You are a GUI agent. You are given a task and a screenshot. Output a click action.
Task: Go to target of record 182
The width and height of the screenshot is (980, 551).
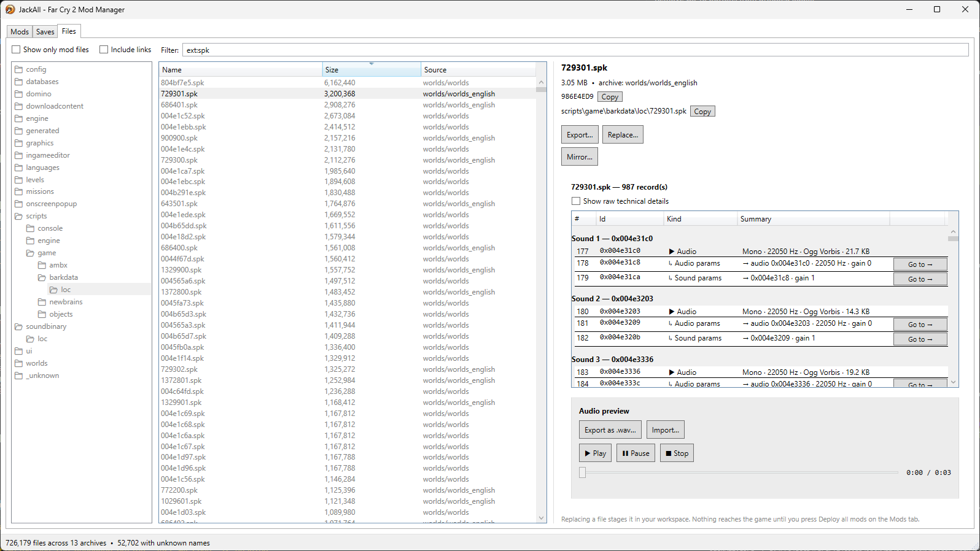(x=920, y=339)
